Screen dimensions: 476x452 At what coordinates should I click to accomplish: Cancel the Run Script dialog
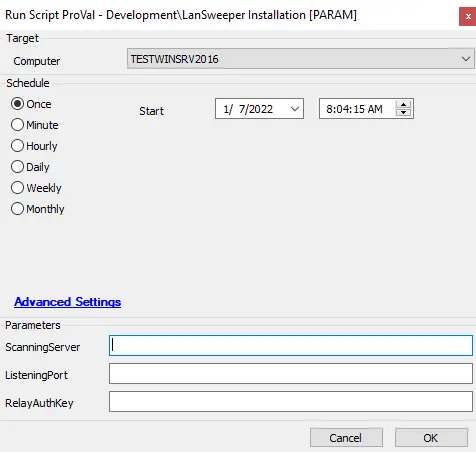[x=346, y=437]
